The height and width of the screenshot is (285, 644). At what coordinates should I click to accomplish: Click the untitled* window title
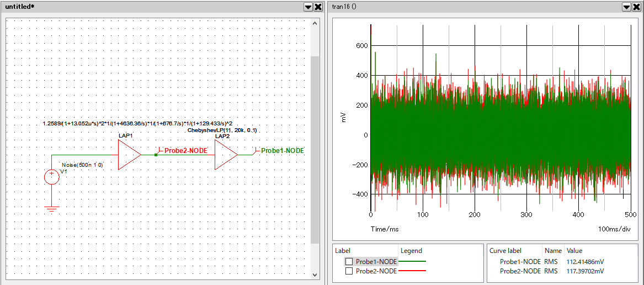(20, 7)
